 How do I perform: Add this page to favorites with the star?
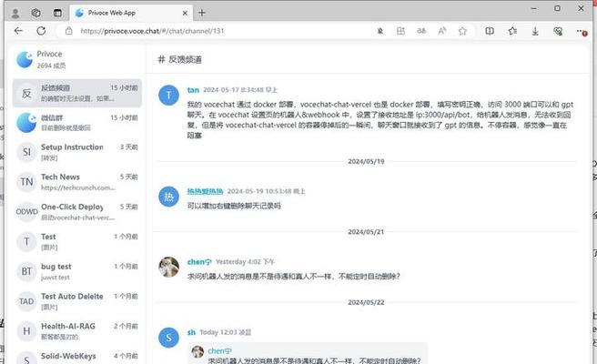[462, 31]
